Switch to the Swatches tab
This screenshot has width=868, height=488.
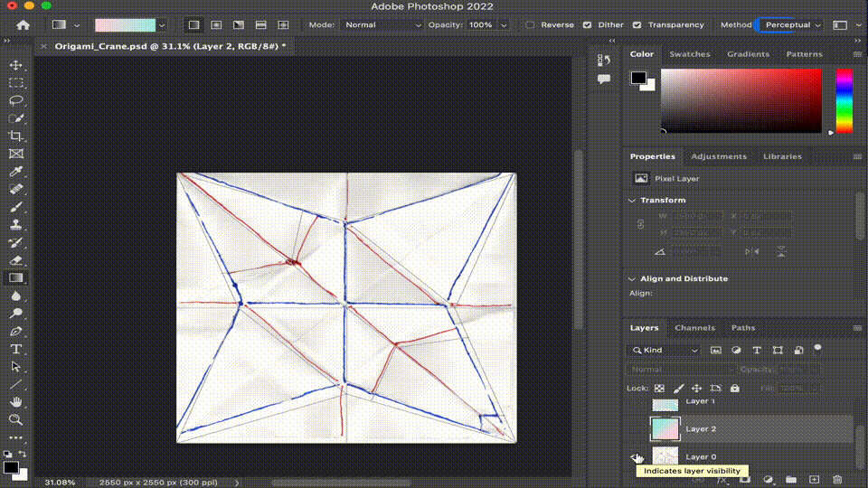click(690, 54)
